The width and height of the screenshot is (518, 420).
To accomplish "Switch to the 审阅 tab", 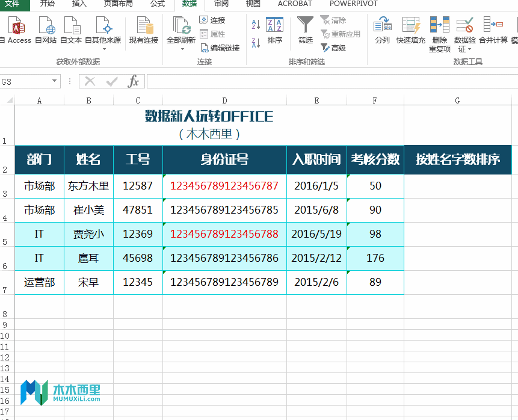I will tap(221, 4).
